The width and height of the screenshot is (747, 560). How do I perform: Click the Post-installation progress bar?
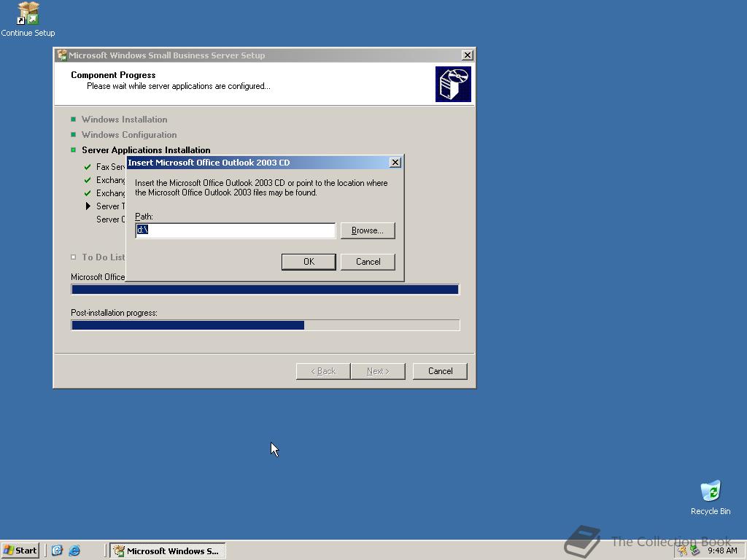(266, 325)
